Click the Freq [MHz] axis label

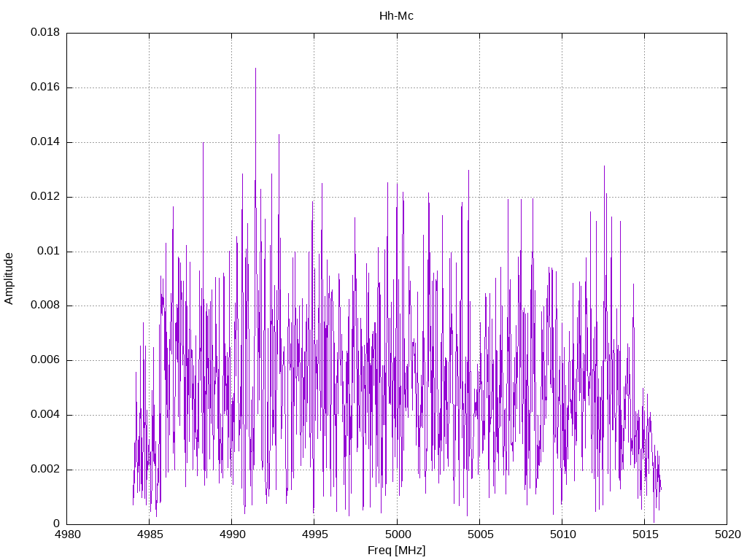point(396,551)
